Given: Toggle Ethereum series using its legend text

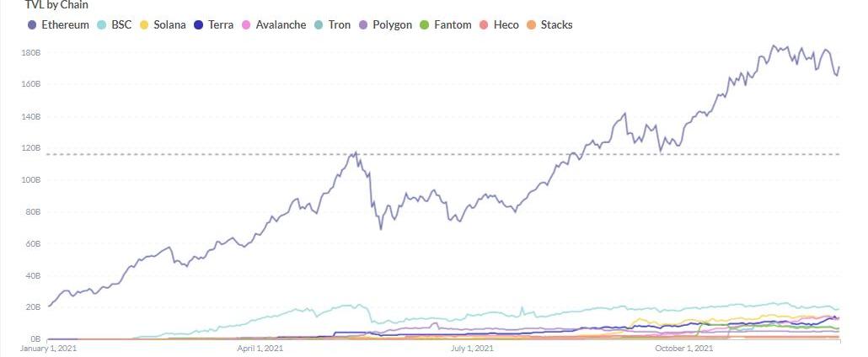Looking at the screenshot, I should tap(64, 25).
